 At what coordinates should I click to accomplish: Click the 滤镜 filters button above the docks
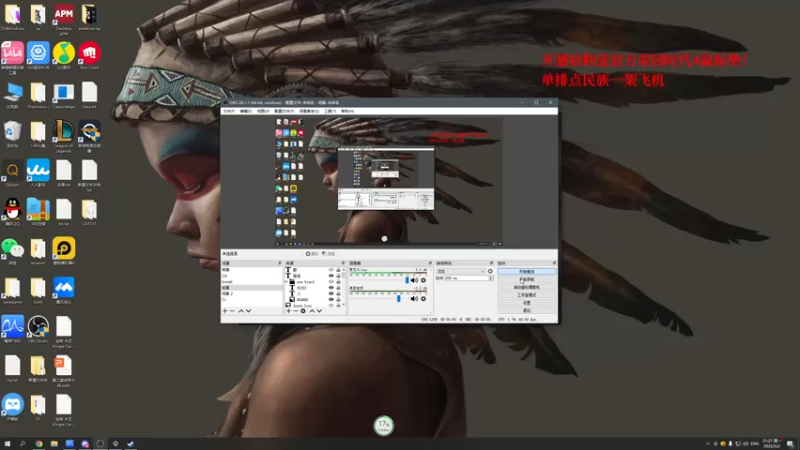(x=330, y=254)
